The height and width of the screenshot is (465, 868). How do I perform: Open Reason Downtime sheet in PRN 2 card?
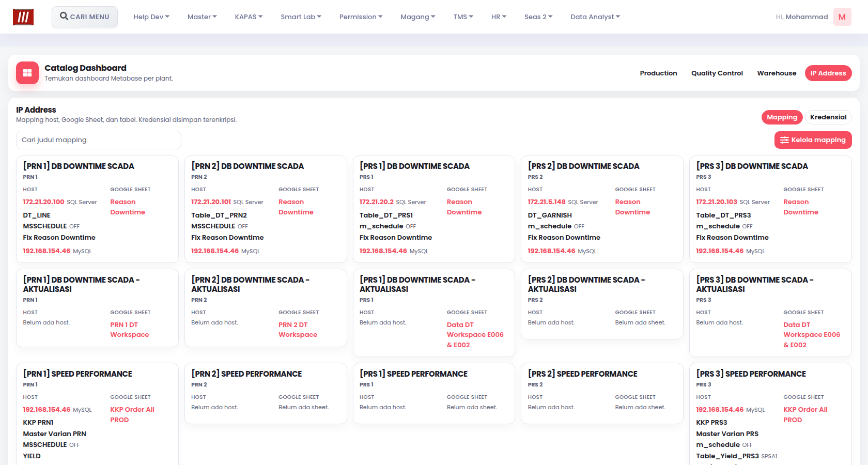click(x=296, y=207)
